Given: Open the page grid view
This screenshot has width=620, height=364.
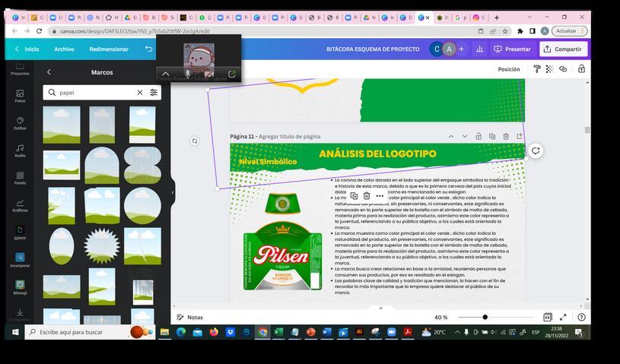Looking at the screenshot, I should (547, 317).
